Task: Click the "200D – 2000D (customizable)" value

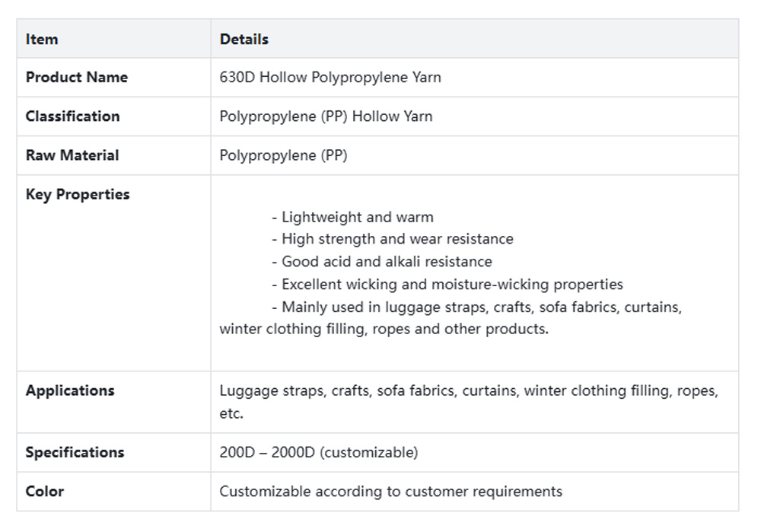Action: click(x=318, y=452)
